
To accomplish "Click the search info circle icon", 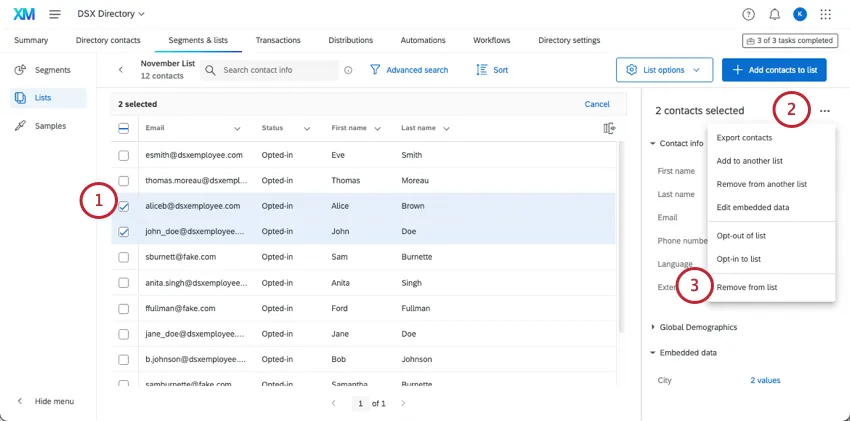I will point(348,70).
